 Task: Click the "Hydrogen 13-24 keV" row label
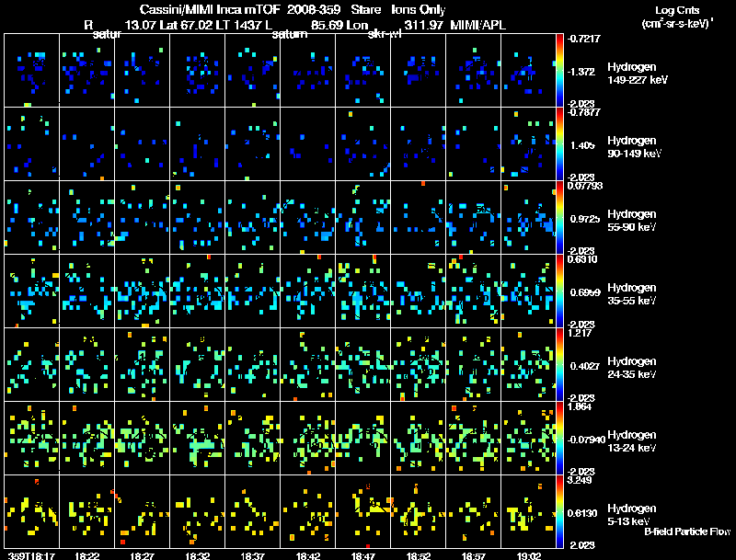(632, 441)
